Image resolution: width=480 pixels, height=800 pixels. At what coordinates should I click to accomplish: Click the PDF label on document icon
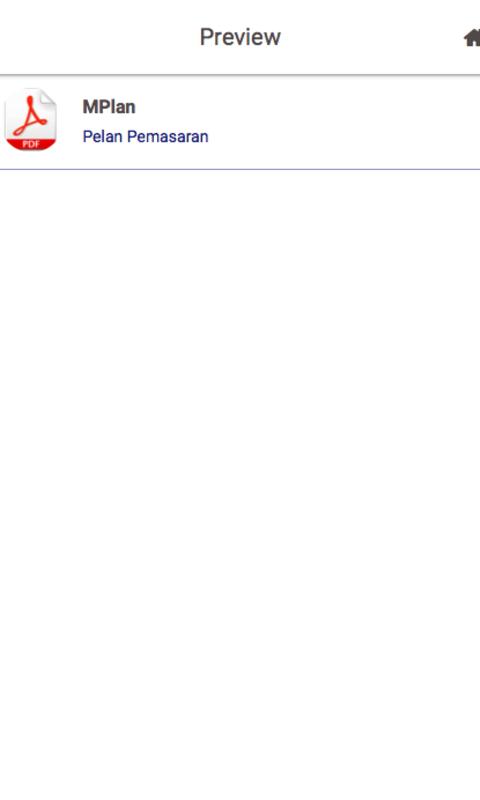(31, 144)
